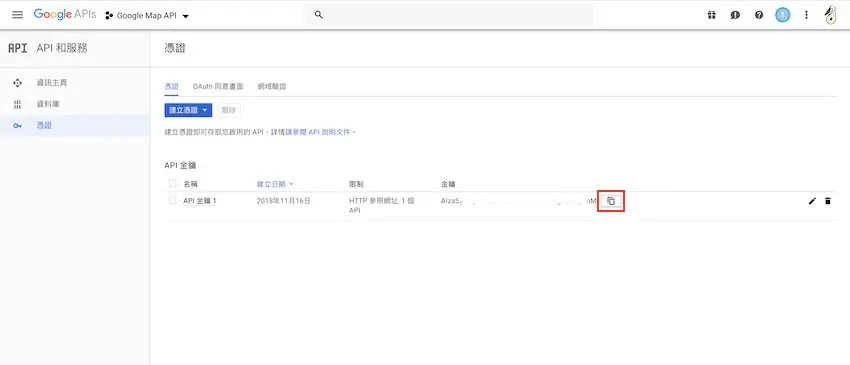Toggle checkbox for API 金鑰 1 row
The image size is (850, 365).
coord(172,201)
